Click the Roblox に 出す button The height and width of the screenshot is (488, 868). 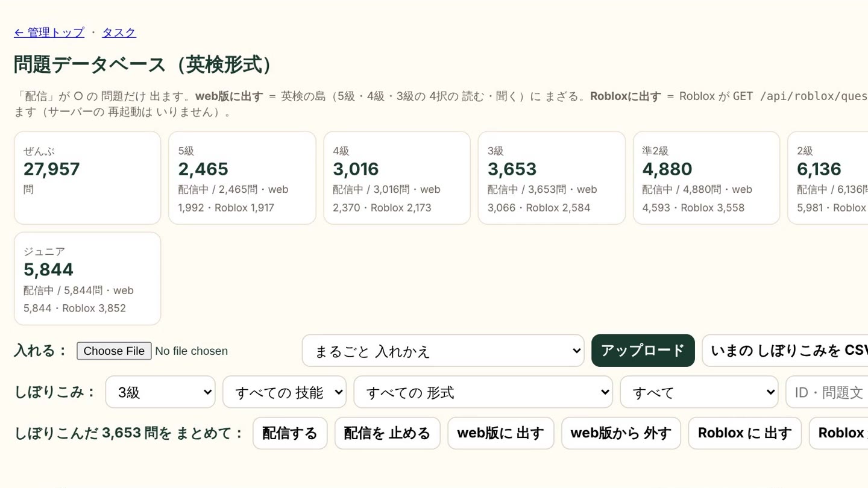tap(745, 433)
